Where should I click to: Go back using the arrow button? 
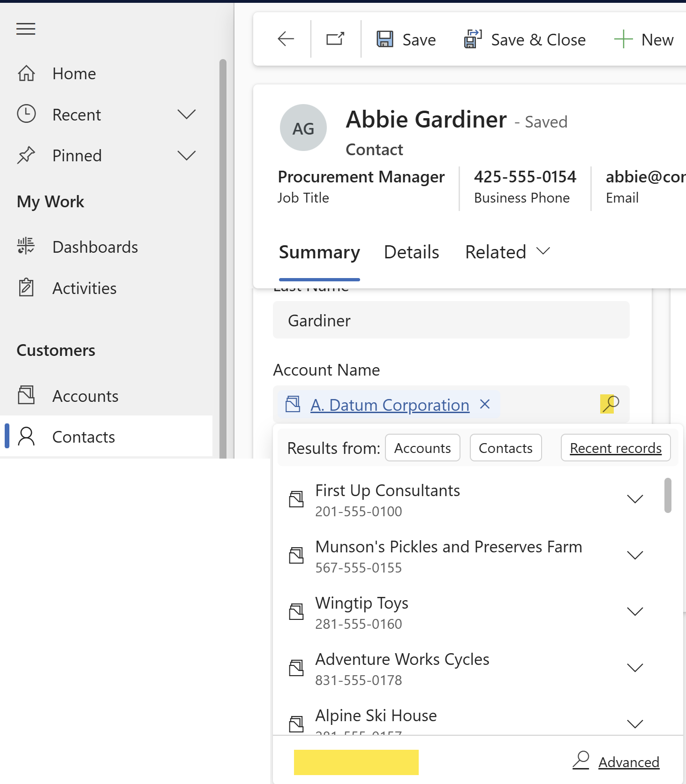pyautogui.click(x=286, y=39)
